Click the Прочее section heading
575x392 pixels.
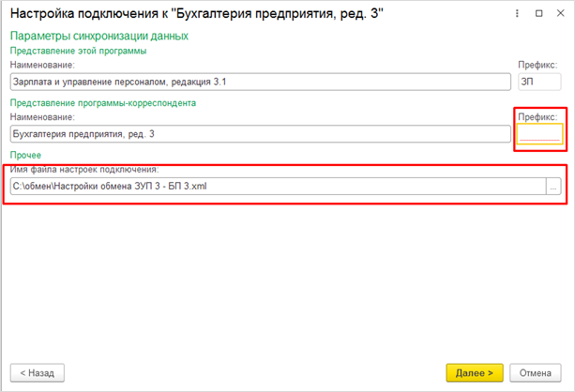coord(25,154)
